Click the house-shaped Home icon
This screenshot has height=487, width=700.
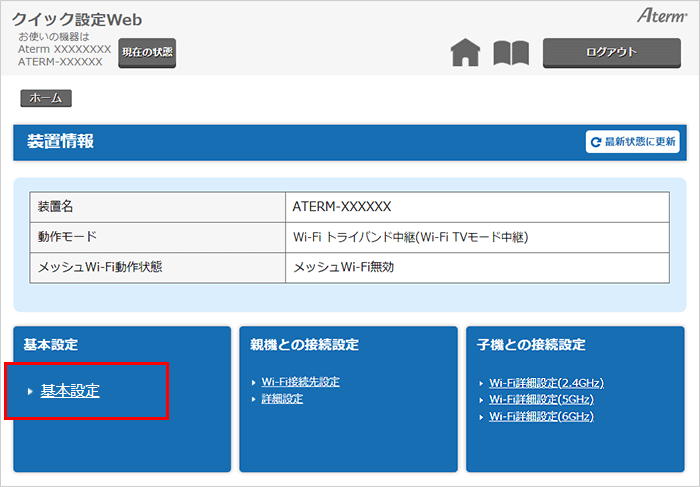click(x=466, y=53)
